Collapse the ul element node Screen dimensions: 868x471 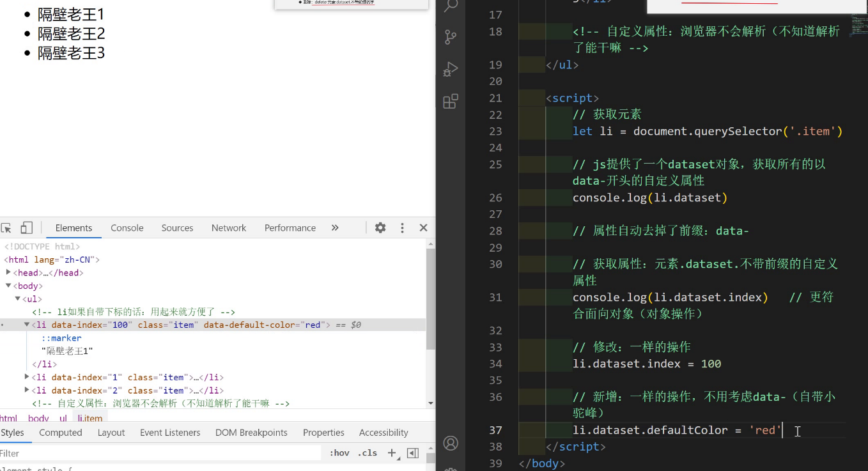click(x=18, y=298)
